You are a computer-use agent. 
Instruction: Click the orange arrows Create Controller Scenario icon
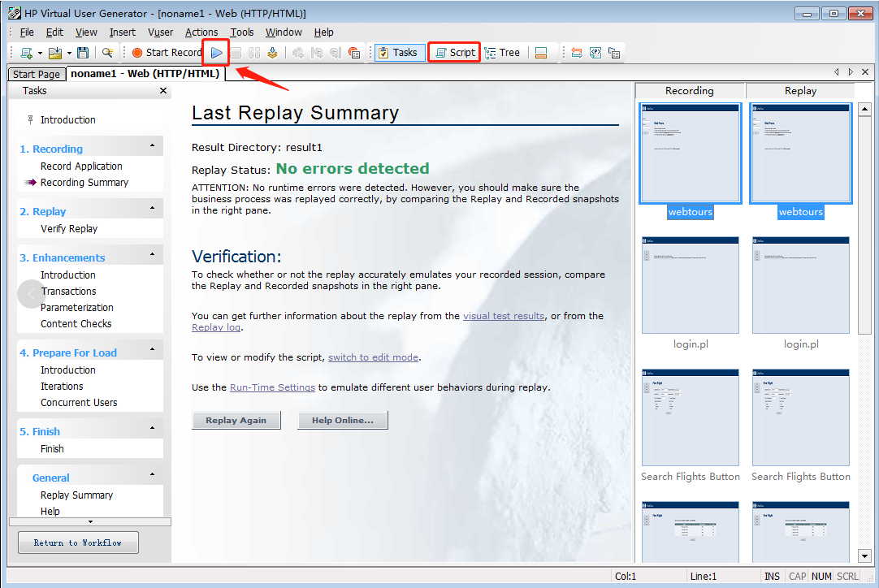[x=577, y=53]
